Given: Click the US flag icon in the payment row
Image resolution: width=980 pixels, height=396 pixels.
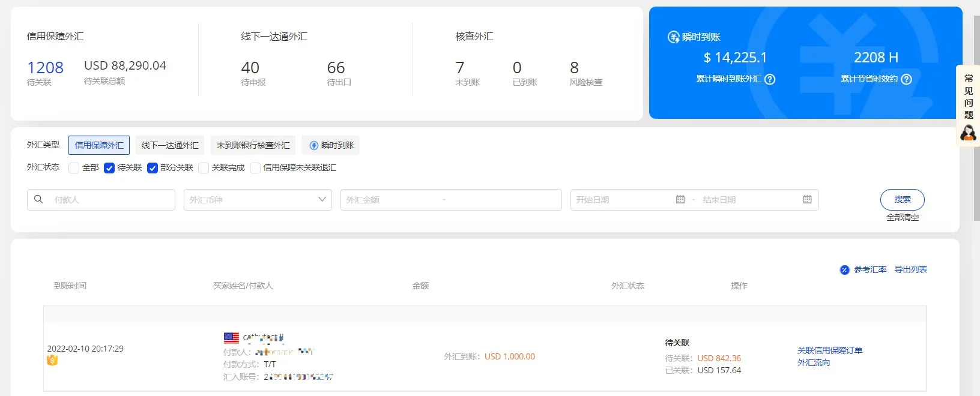Looking at the screenshot, I should click(231, 338).
